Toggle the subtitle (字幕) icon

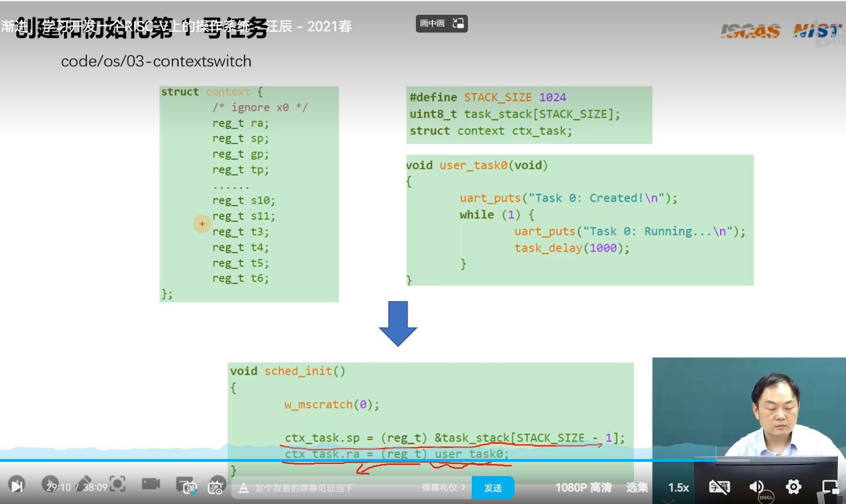coord(719,486)
